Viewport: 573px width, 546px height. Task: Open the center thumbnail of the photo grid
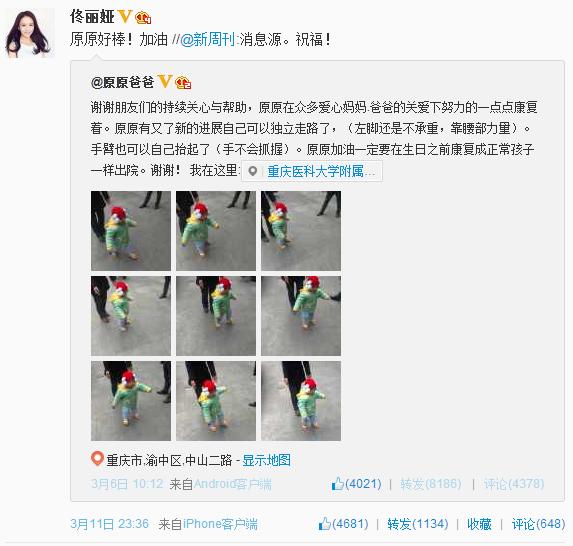click(216, 316)
